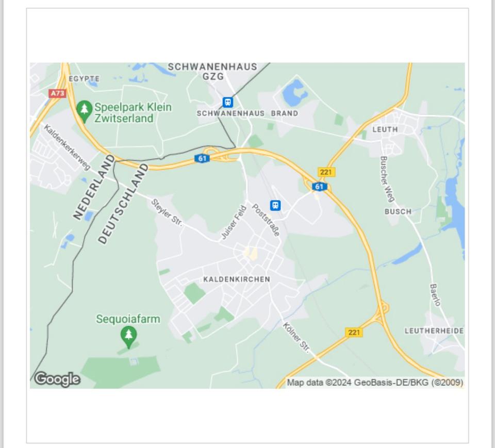This screenshot has width=495, height=448.
Task: Click the KALDENKIRCHEN town label
Action: tap(237, 279)
